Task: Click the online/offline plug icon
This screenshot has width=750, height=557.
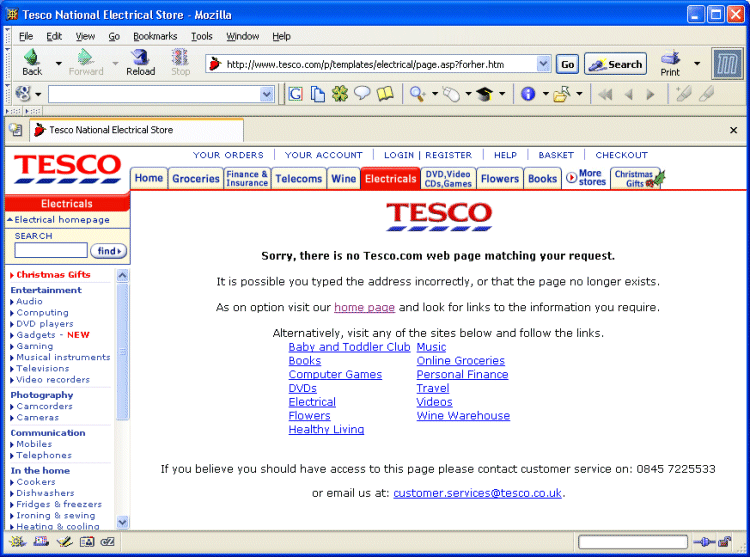Action: 704,542
